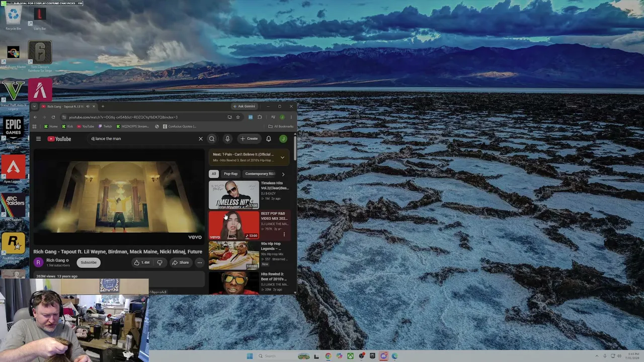Show hidden system tray icons
Screen dimensions: 644x362
point(597,356)
